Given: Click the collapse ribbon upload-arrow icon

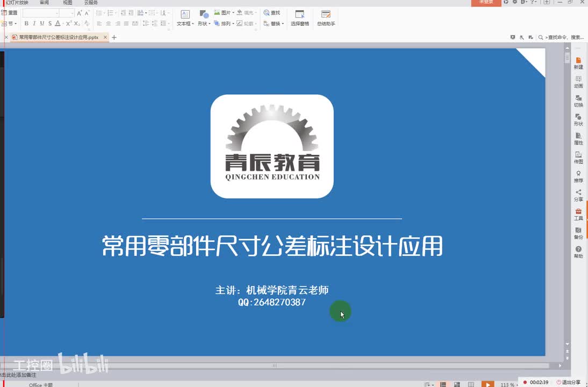Looking at the screenshot, I should (x=547, y=2).
